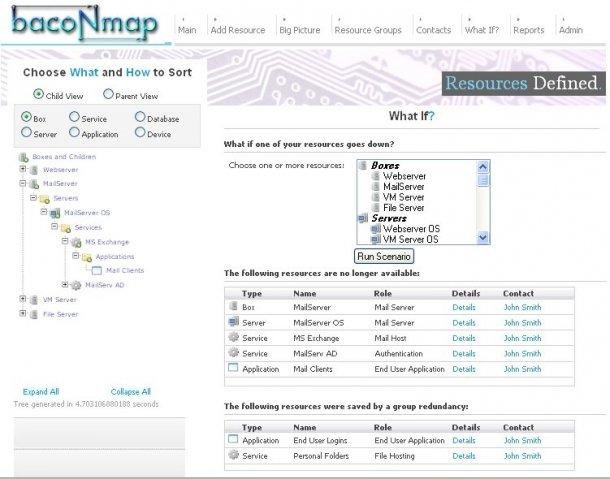This screenshot has height=479, width=610.
Task: Open the Resource Groups menu item
Action: [x=368, y=30]
